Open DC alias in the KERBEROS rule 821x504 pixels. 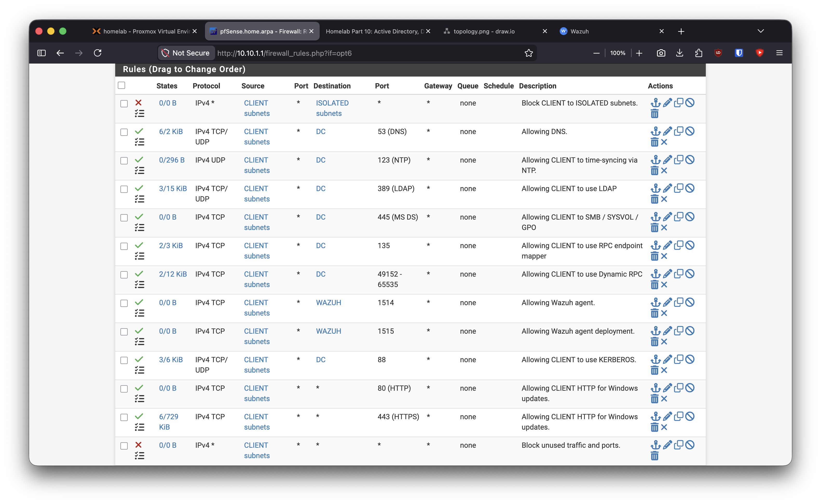click(x=320, y=359)
